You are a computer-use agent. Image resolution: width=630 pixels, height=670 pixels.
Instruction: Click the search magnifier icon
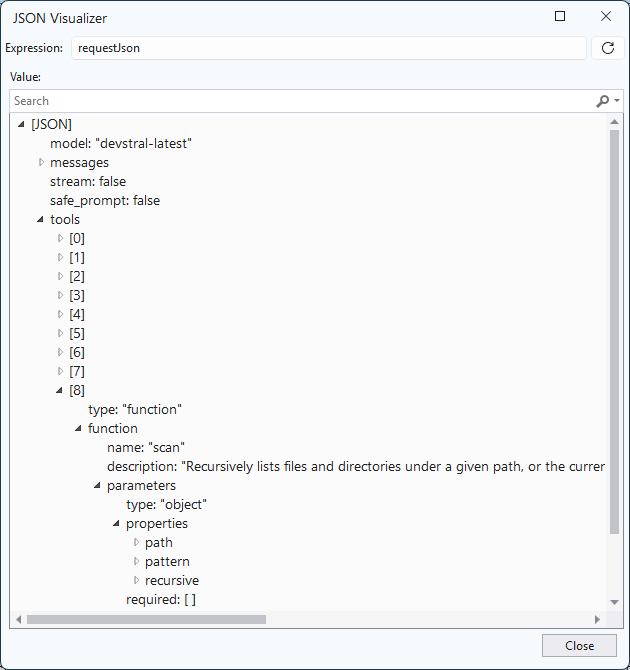(602, 101)
